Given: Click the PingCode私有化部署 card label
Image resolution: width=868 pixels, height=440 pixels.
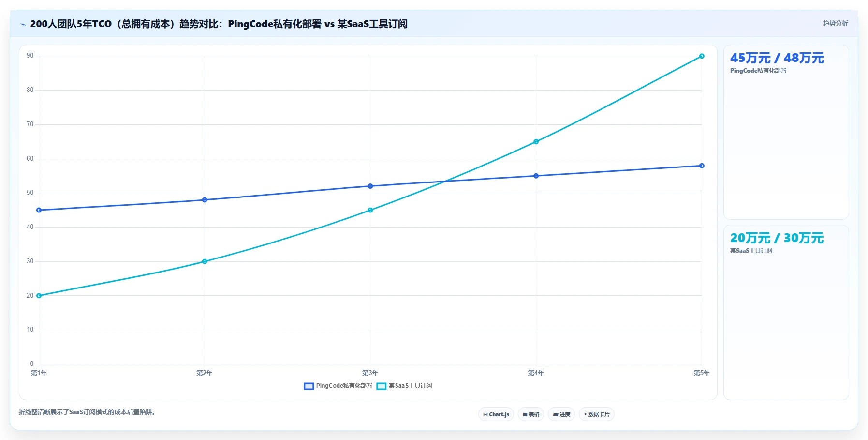Looking at the screenshot, I should [758, 71].
